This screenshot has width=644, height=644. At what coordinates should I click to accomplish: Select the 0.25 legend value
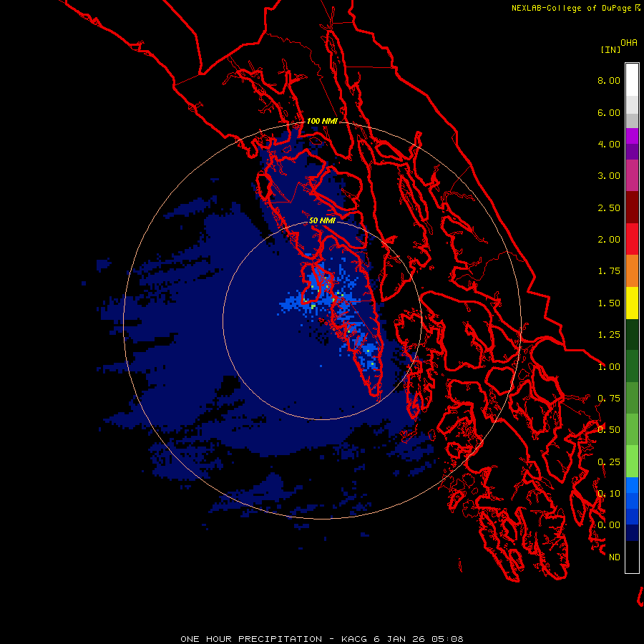coord(609,462)
